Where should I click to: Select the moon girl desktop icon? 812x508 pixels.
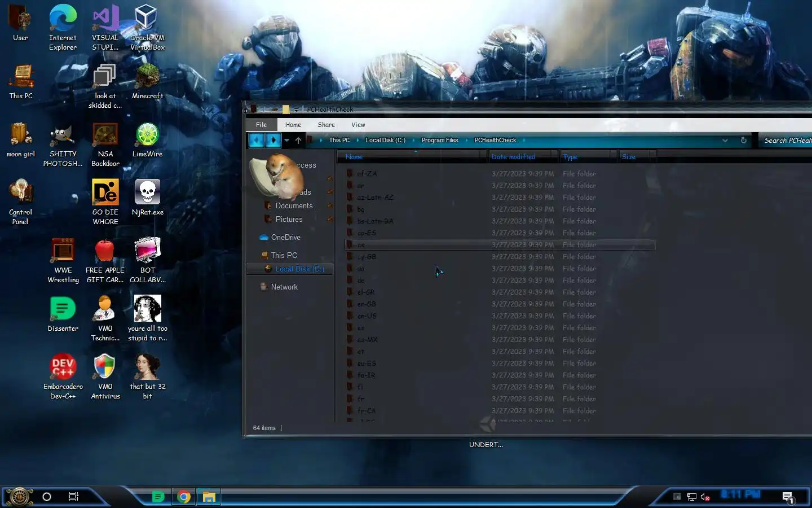(21, 140)
